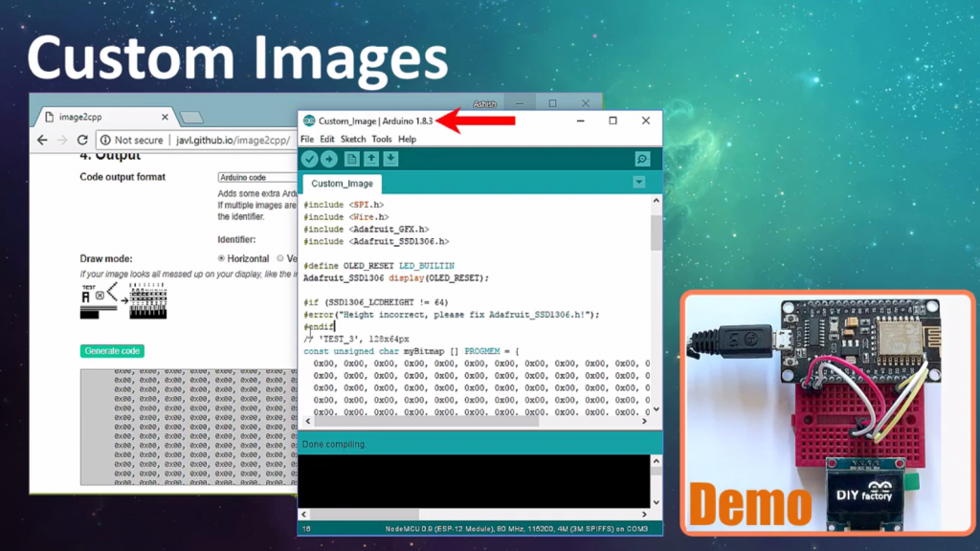980x551 pixels.
Task: Open the sketch tab menu dropdown arrow
Action: 638,181
